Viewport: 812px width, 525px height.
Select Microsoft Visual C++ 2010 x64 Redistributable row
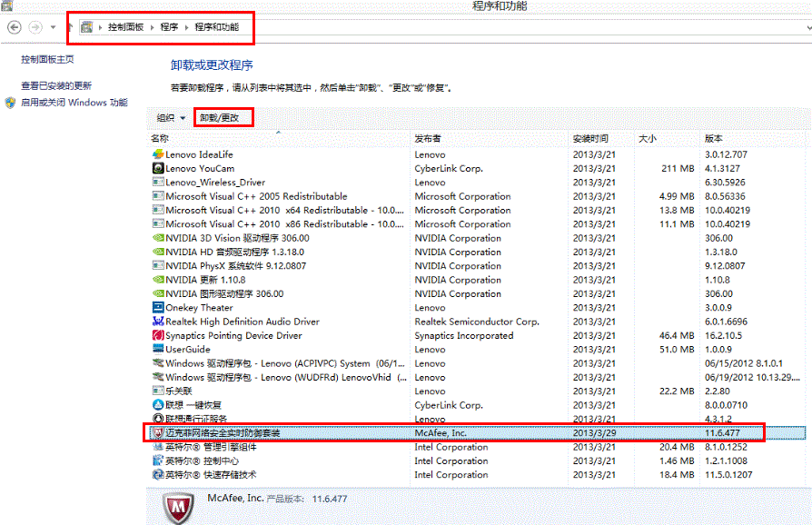tap(477, 210)
